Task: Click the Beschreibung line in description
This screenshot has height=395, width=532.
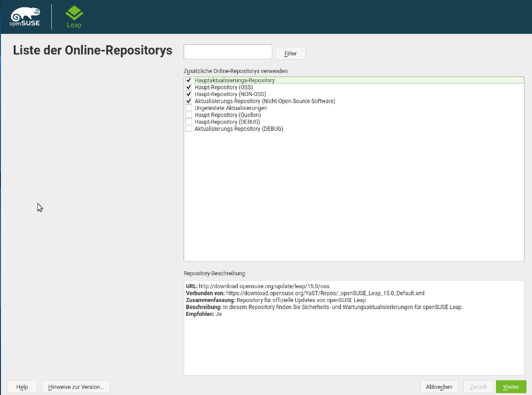Action: 324,307
